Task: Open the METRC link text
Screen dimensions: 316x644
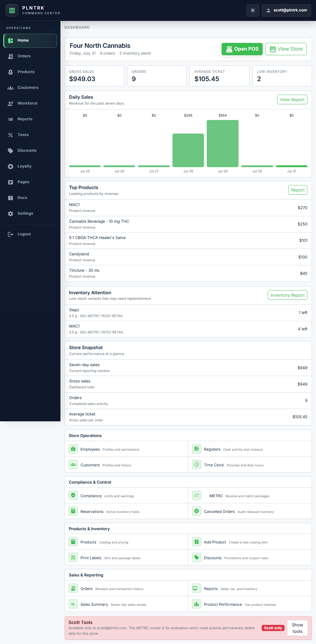Action: (x=216, y=496)
